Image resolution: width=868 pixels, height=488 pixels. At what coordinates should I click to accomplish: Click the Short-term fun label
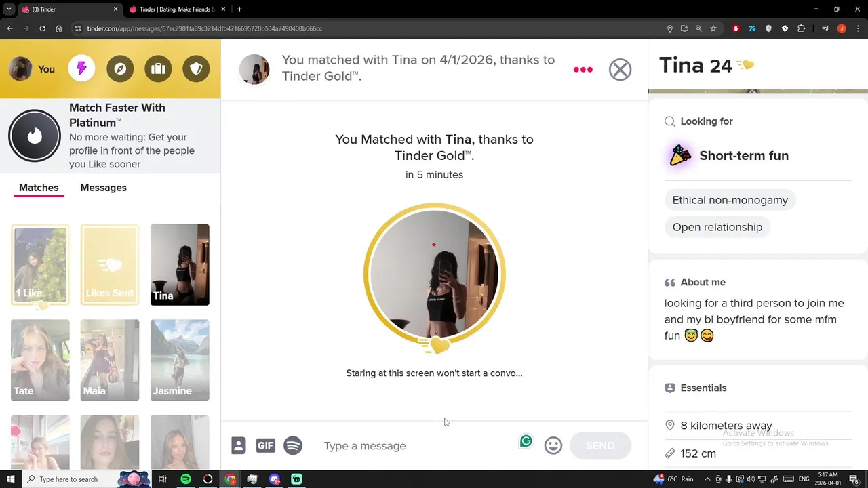[x=744, y=155]
